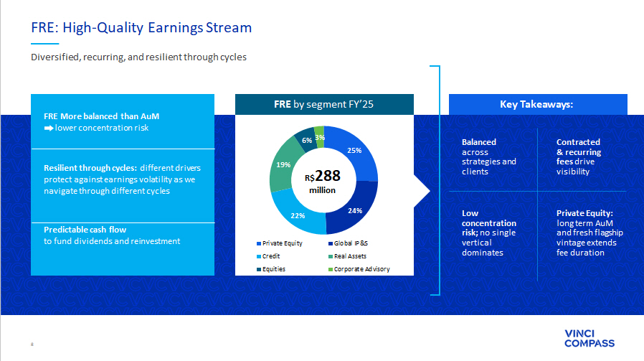The height and width of the screenshot is (361, 644).
Task: Click the Private Equity legend color square
Action: [x=257, y=243]
